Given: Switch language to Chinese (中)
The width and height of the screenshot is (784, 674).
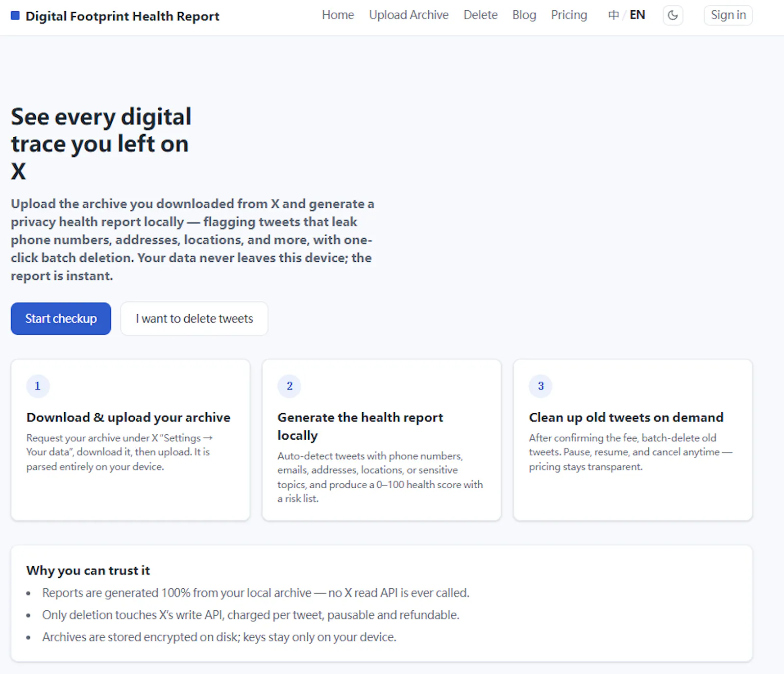Looking at the screenshot, I should 613,15.
